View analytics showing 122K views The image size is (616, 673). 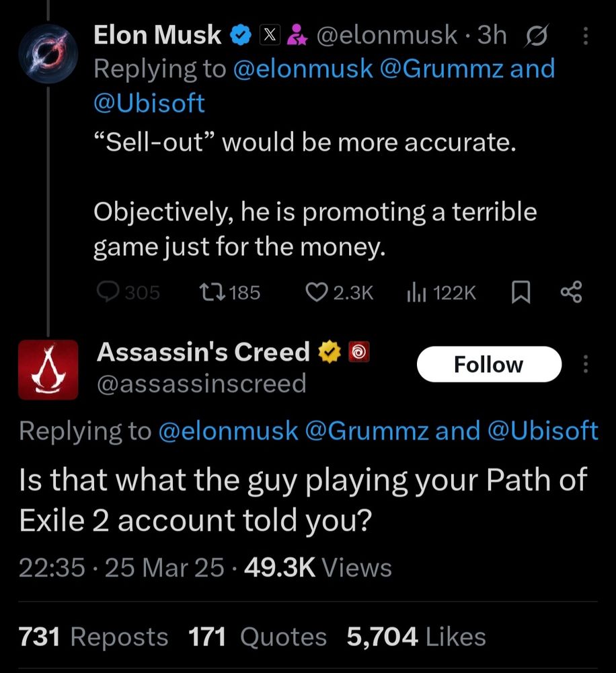[441, 293]
